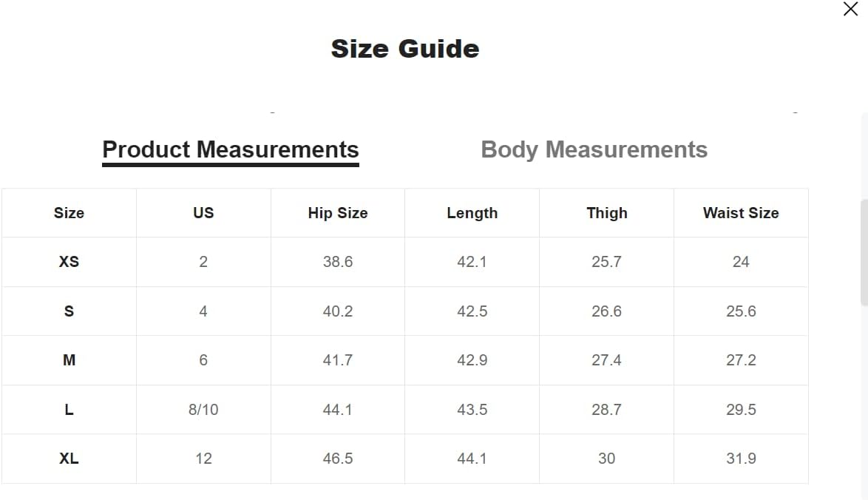
Task: Click the 8/10 US size cell
Action: coord(203,410)
